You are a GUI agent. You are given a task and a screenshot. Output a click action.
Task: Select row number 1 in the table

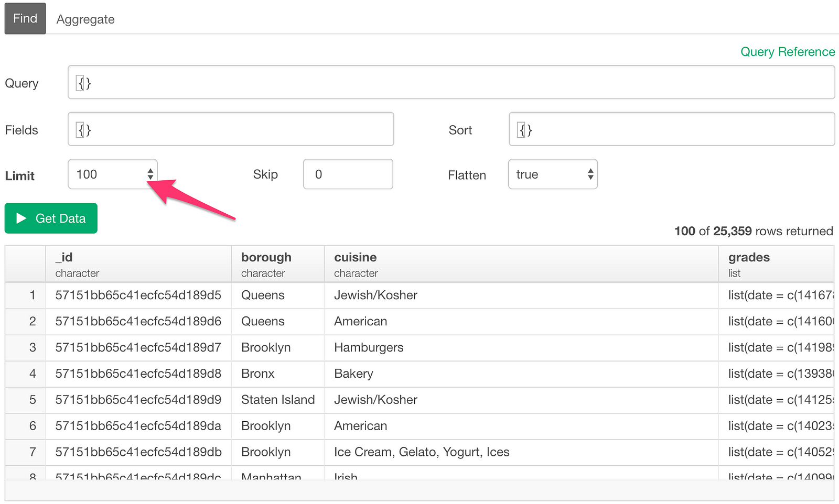(x=33, y=295)
